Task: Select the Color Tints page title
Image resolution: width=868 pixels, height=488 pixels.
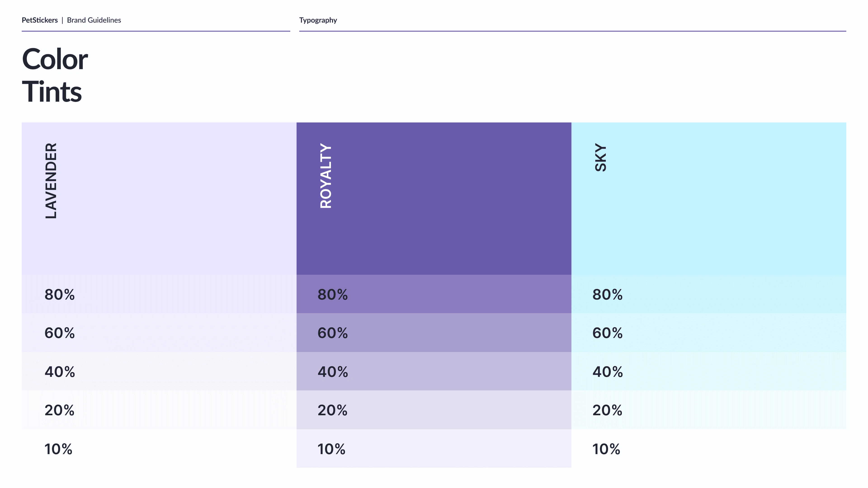Action: click(55, 75)
